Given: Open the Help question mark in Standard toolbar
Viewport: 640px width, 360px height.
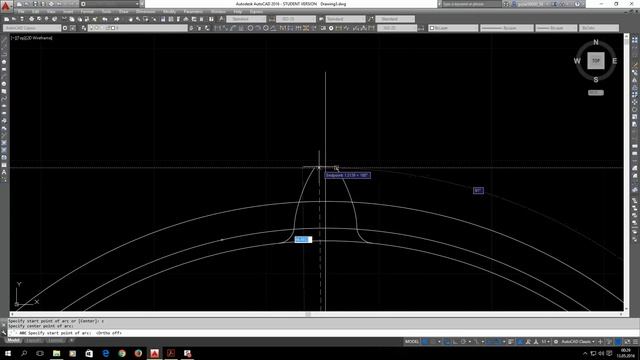Looking at the screenshot, I should point(211,19).
